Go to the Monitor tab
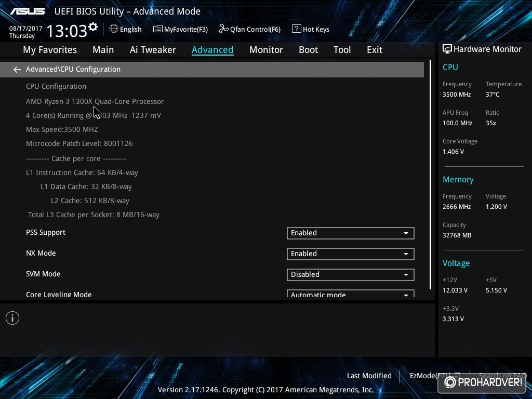This screenshot has width=532, height=399. coord(266,50)
